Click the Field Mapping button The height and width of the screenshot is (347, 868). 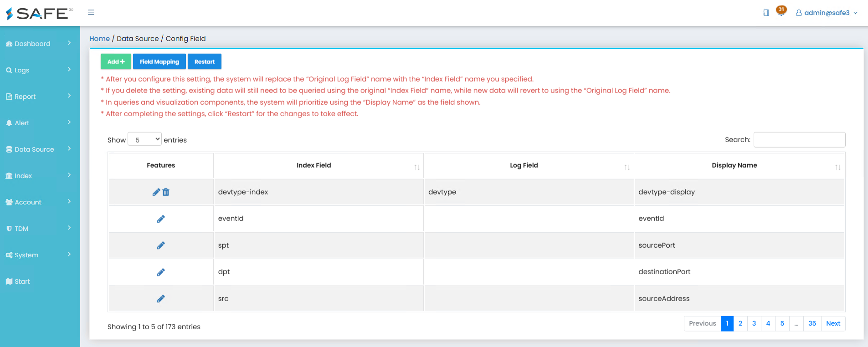[159, 61]
